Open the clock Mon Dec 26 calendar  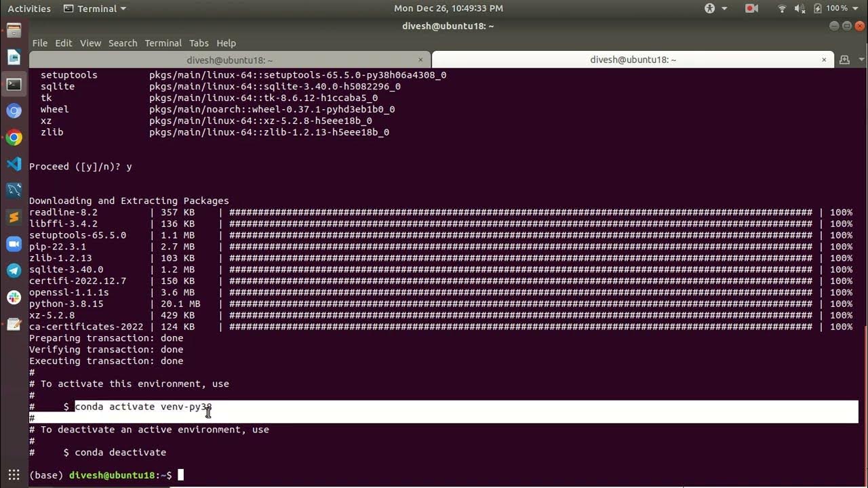pyautogui.click(x=448, y=8)
